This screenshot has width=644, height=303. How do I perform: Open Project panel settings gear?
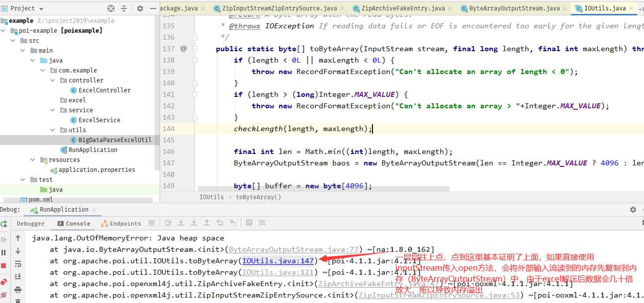(140, 8)
